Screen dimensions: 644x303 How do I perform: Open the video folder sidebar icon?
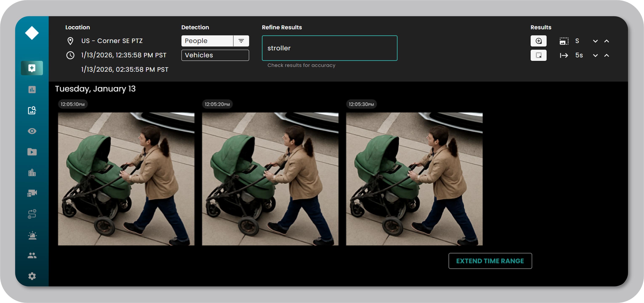[x=32, y=152]
